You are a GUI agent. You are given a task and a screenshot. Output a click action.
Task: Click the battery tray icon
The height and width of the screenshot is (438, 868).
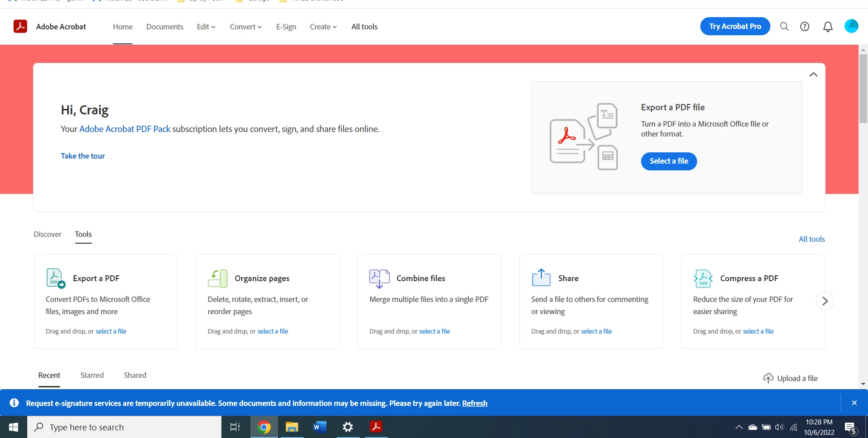pos(766,427)
